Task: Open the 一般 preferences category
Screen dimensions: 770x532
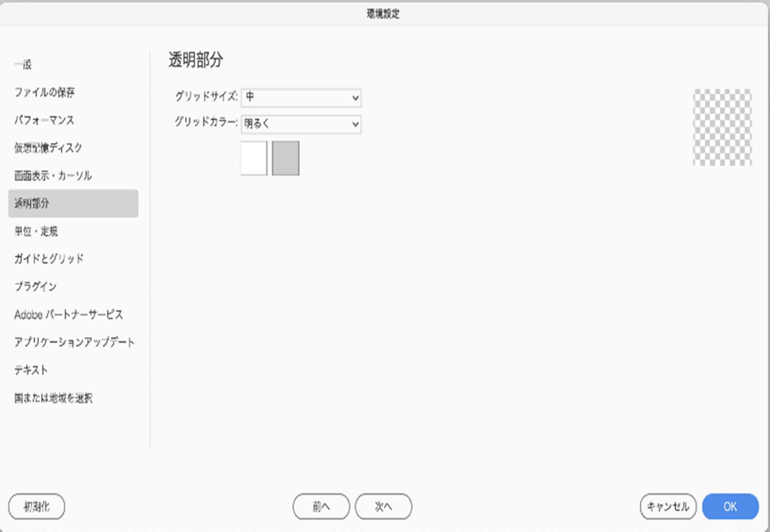Action: click(23, 65)
